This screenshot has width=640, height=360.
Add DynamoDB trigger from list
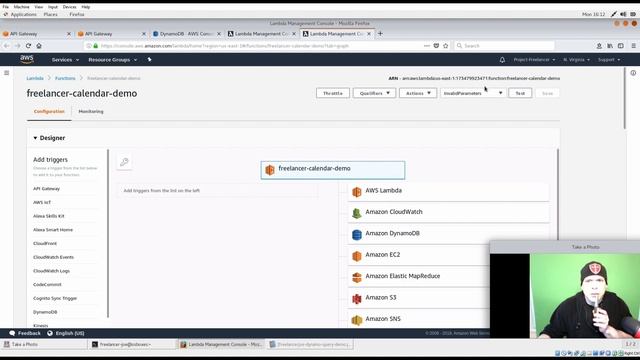tap(45, 312)
